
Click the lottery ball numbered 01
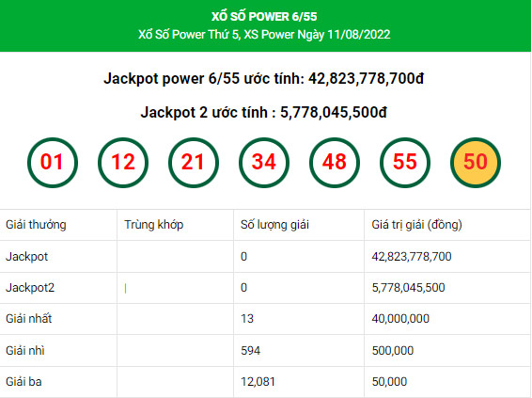[53, 163]
